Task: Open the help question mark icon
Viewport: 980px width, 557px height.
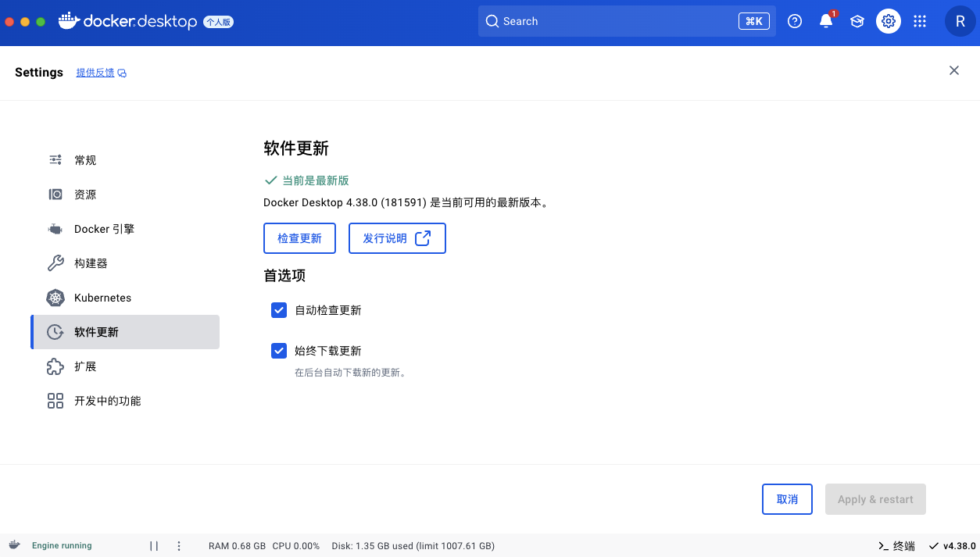Action: point(795,21)
